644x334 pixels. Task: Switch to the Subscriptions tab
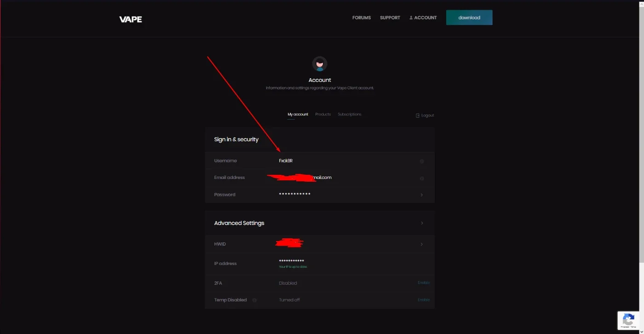pyautogui.click(x=350, y=114)
